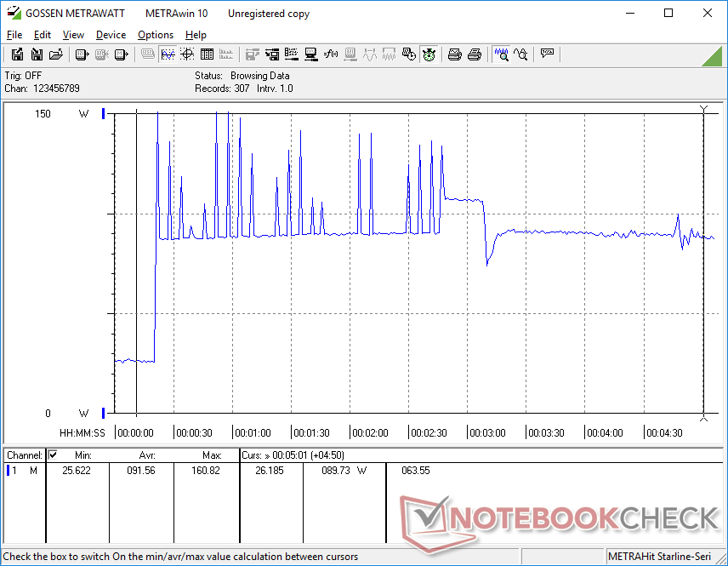Click the Avr value 091.56
The width and height of the screenshot is (728, 566).
141,471
